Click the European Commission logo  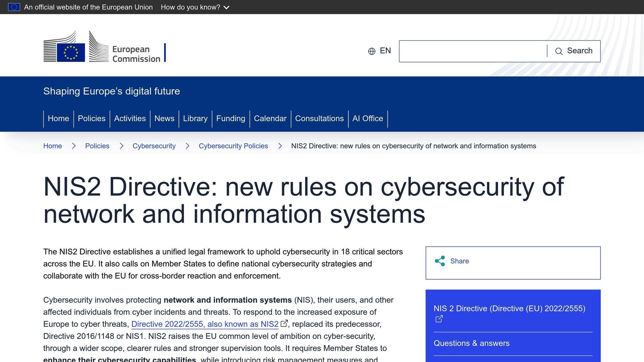click(x=104, y=47)
